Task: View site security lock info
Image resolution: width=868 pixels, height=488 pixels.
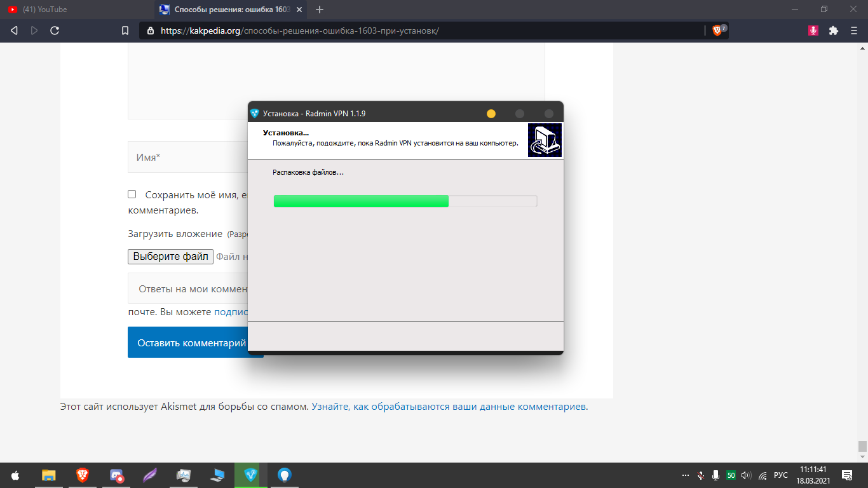Action: click(151, 30)
